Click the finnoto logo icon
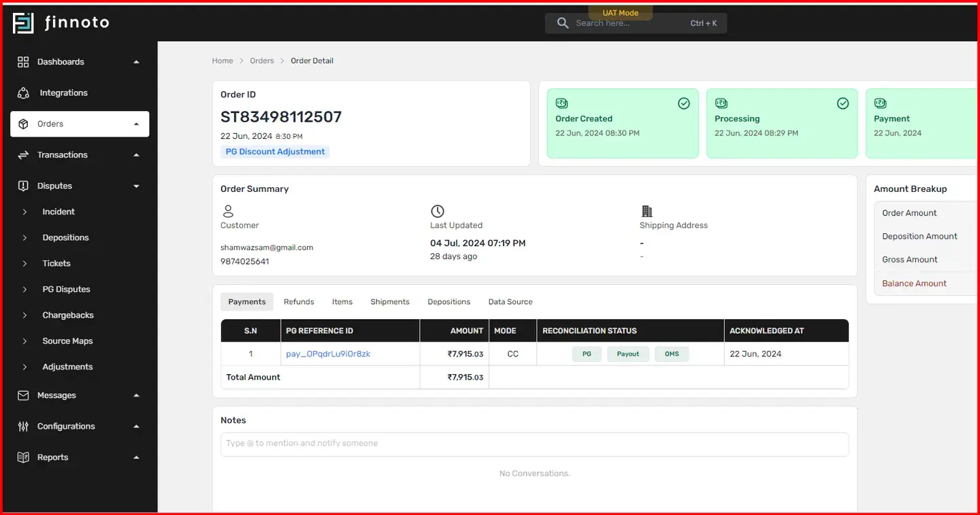This screenshot has width=980, height=515. (23, 23)
